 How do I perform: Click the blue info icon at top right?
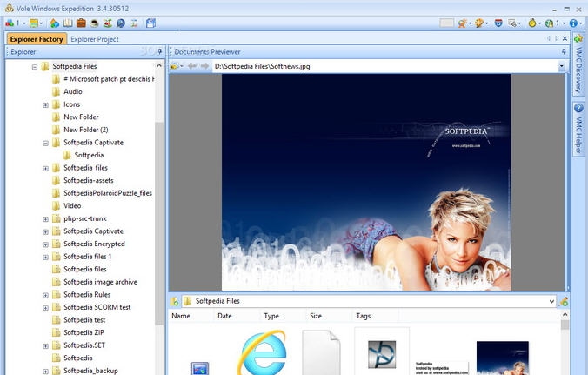[x=573, y=23]
